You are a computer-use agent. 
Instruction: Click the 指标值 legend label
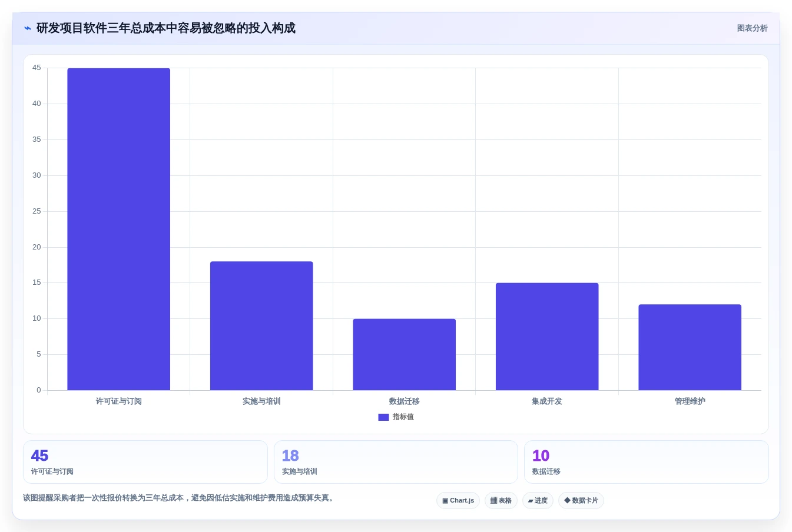click(x=403, y=417)
